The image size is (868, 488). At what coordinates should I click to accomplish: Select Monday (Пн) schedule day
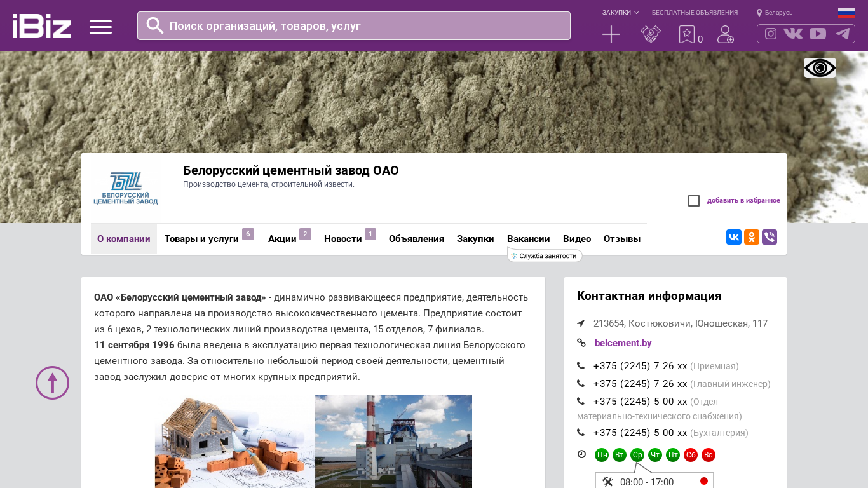[x=602, y=455]
